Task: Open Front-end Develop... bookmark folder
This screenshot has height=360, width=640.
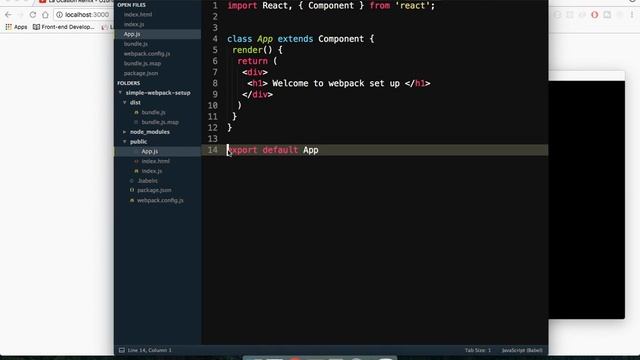Action: (63, 27)
